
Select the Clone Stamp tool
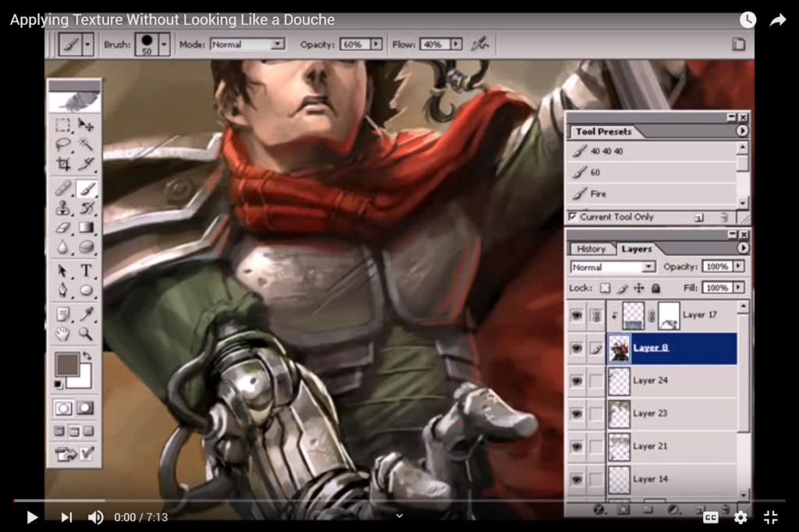tap(62, 208)
